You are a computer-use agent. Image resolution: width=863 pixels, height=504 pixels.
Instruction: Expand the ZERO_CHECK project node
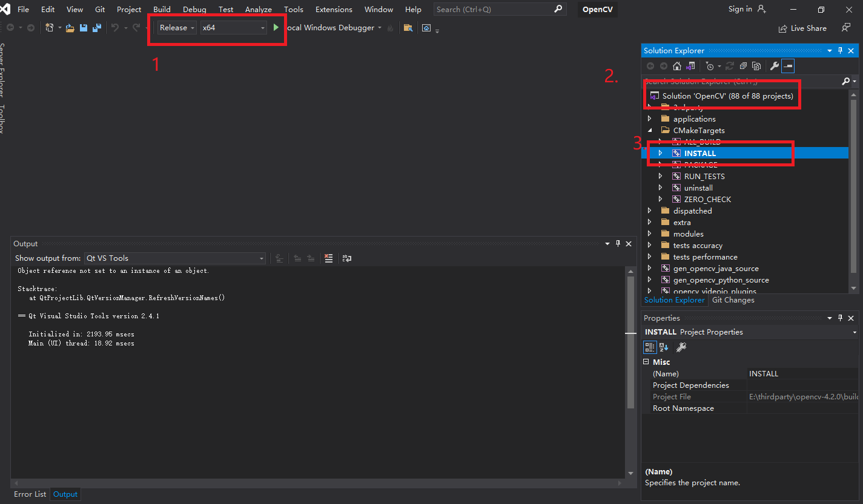point(661,200)
